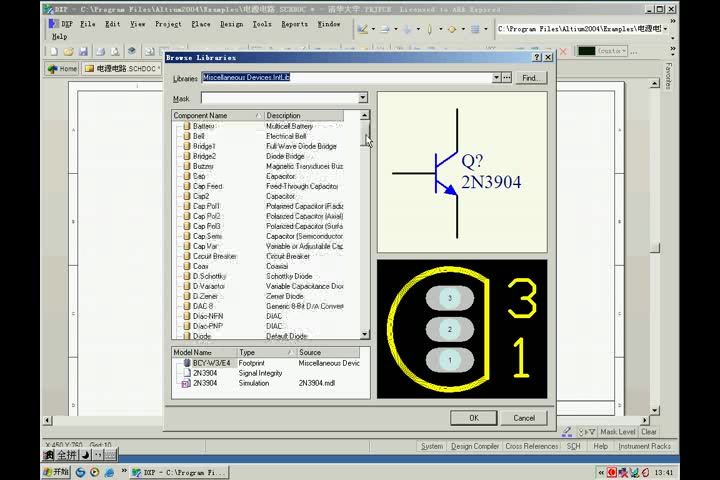Click the ellipsis button next to Libraries
This screenshot has height=480, width=720.
(506, 78)
